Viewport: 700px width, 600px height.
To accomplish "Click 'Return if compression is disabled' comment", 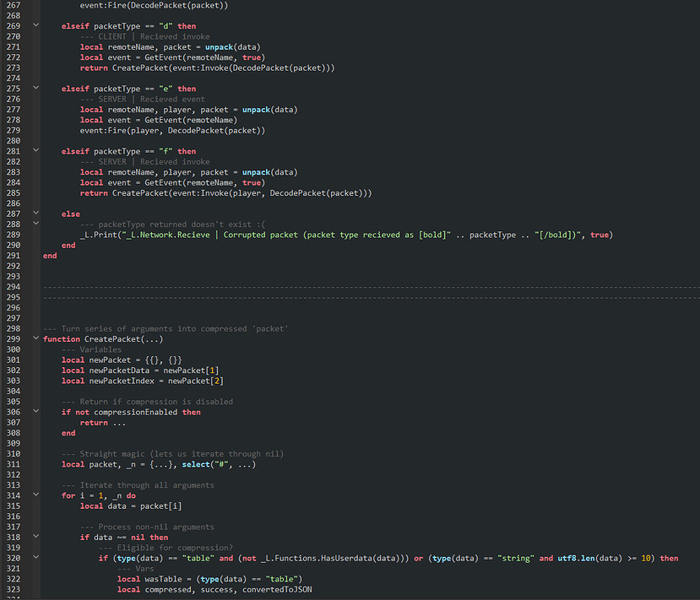I will pyautogui.click(x=147, y=402).
